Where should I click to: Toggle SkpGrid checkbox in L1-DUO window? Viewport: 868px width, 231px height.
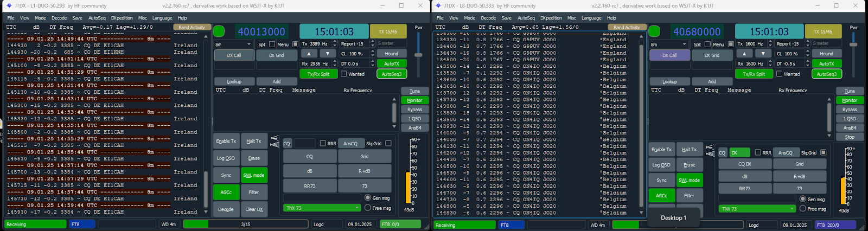(x=388, y=143)
